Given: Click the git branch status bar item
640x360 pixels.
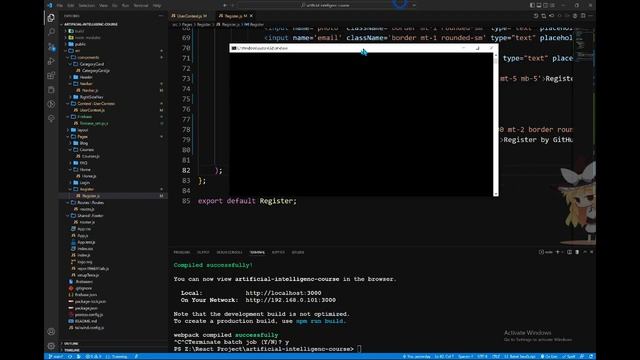Looking at the screenshot, I should point(56,357).
